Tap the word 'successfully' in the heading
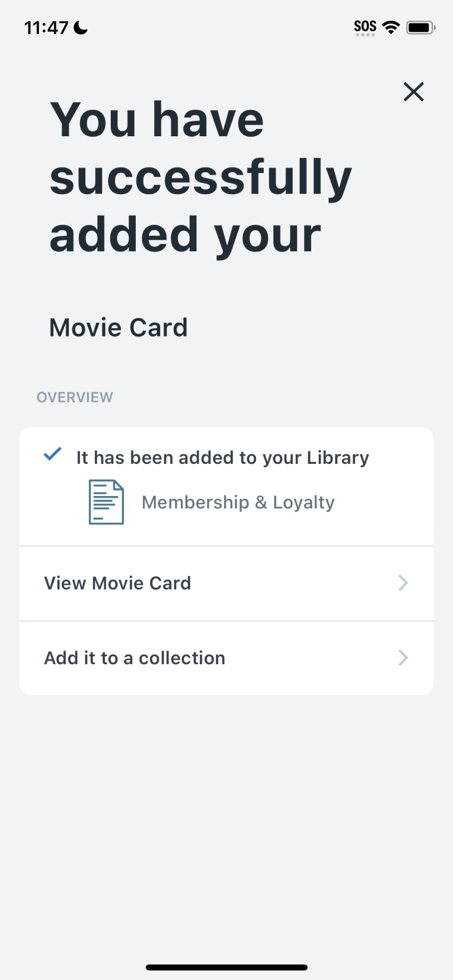The height and width of the screenshot is (980, 453). click(x=200, y=178)
